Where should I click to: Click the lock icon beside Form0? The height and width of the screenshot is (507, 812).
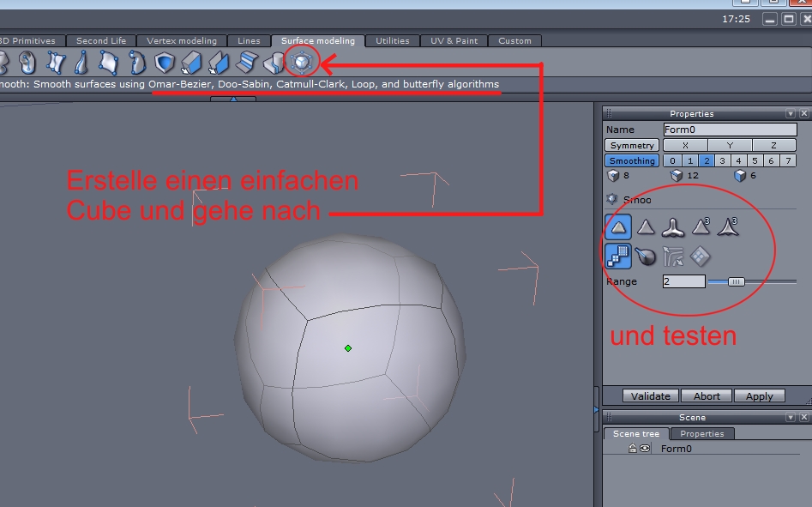point(632,449)
